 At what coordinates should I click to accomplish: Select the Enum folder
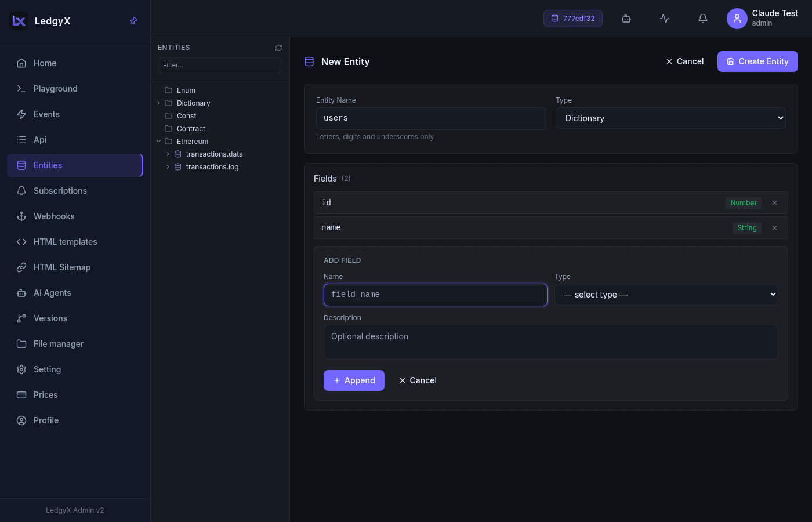(186, 90)
